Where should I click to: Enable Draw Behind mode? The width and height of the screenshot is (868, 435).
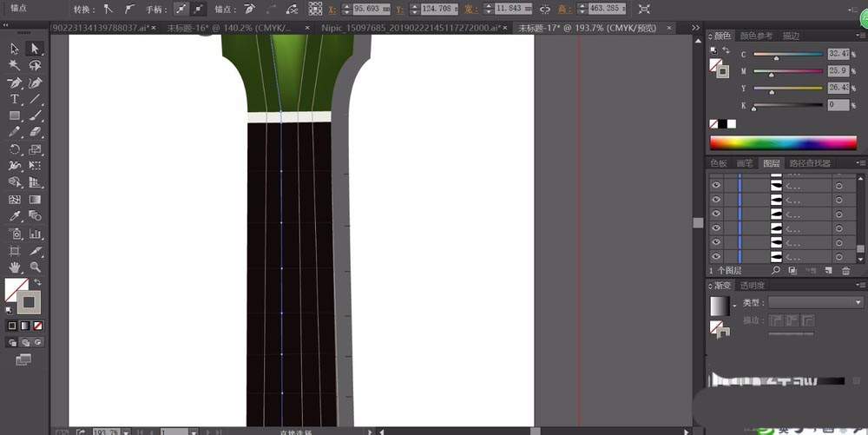click(25, 343)
